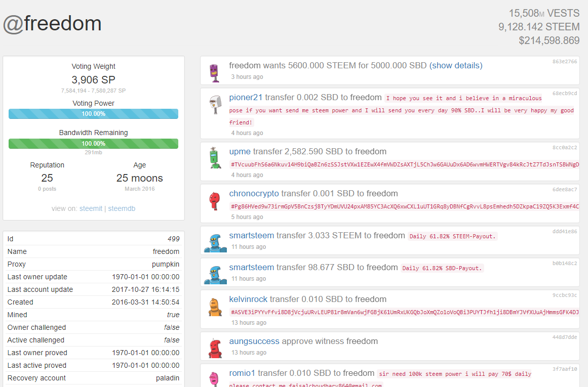Click transaction hash 8cc0a2c2

point(564,147)
